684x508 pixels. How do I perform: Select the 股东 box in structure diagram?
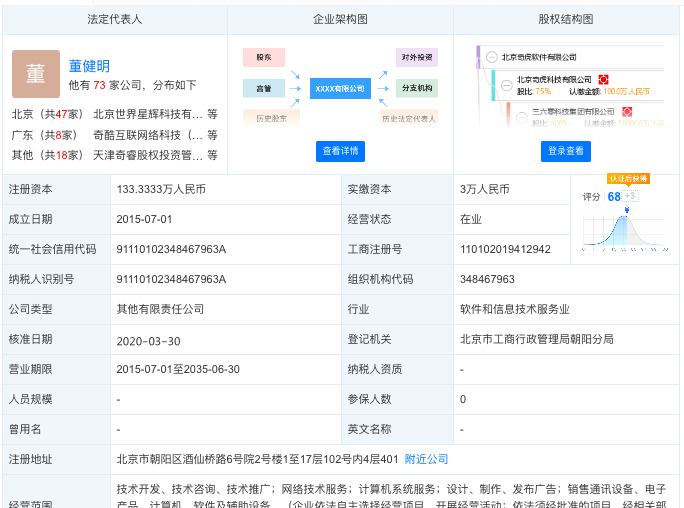pyautogui.click(x=263, y=58)
